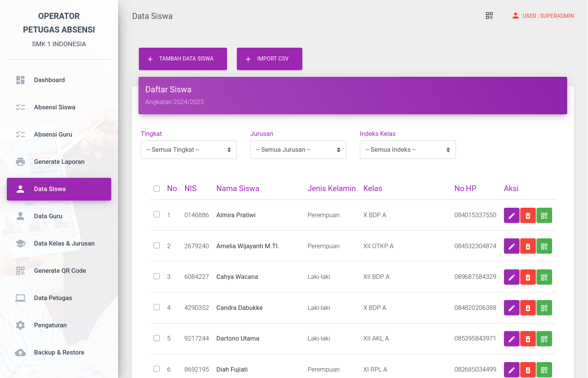Click the cloud upload icon for Backup
Viewport: 588px width, 378px height.
(20, 352)
